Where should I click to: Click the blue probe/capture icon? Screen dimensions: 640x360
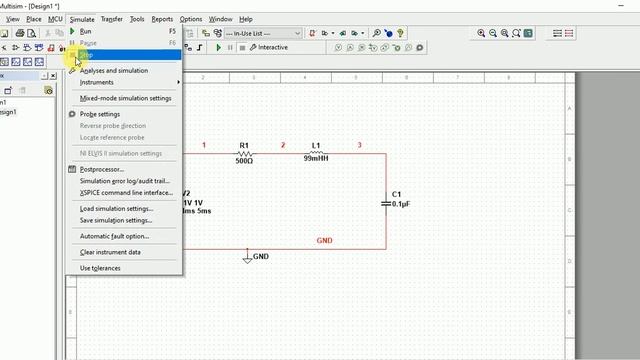389,33
